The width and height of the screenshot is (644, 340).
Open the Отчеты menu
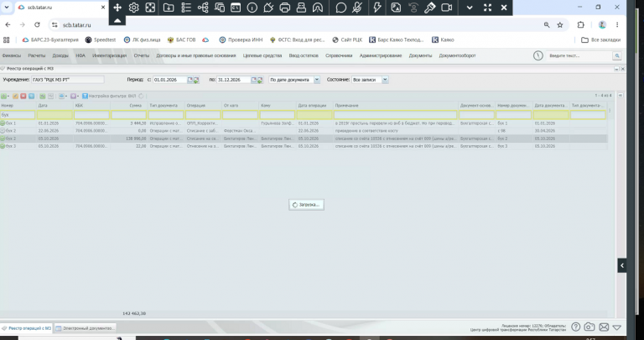pos(141,55)
